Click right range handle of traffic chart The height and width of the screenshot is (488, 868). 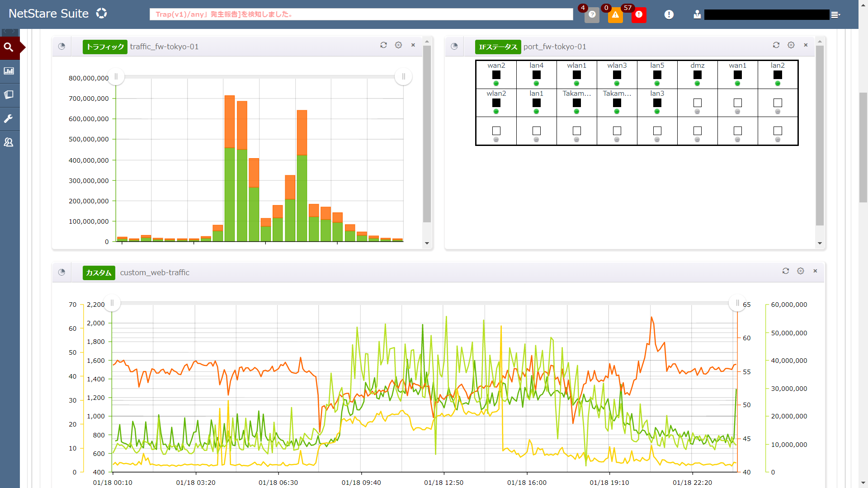403,77
